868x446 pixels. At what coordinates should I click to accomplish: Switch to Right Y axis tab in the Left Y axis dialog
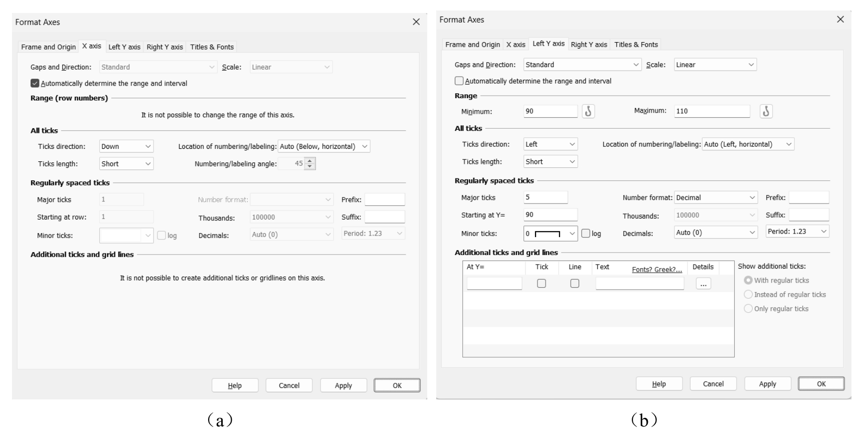pyautogui.click(x=589, y=45)
